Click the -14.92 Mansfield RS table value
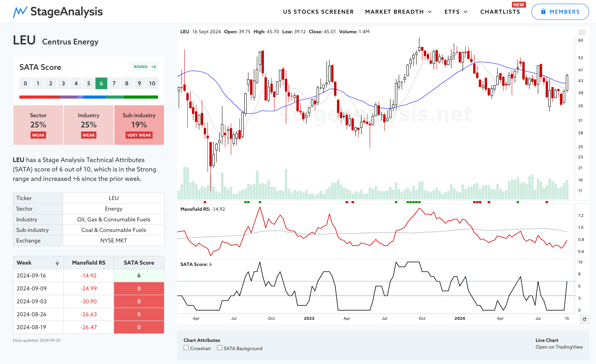Image resolution: width=596 pixels, height=364 pixels. 89,276
